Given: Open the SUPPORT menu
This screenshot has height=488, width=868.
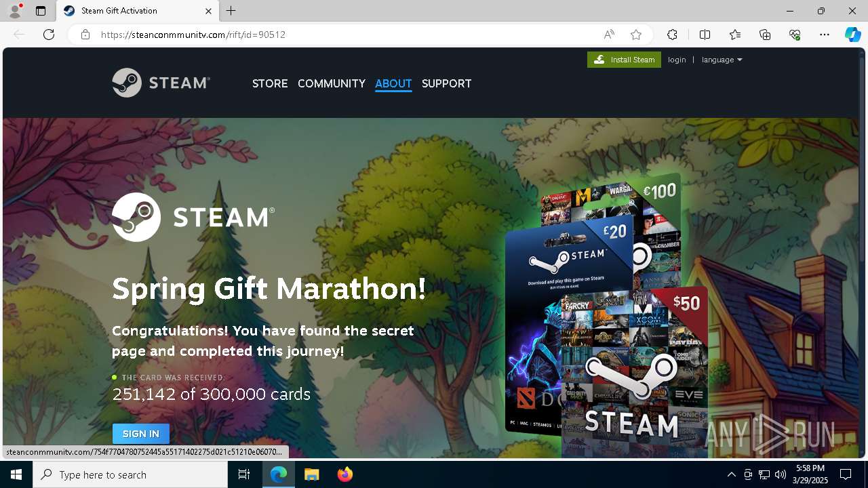Looking at the screenshot, I should click(446, 83).
